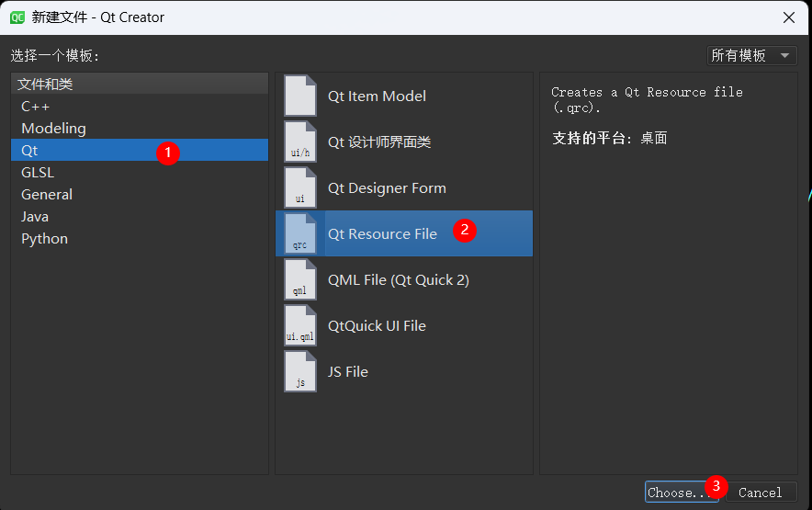The width and height of the screenshot is (812, 510).
Task: Click the QML File qml icon
Action: coord(300,279)
